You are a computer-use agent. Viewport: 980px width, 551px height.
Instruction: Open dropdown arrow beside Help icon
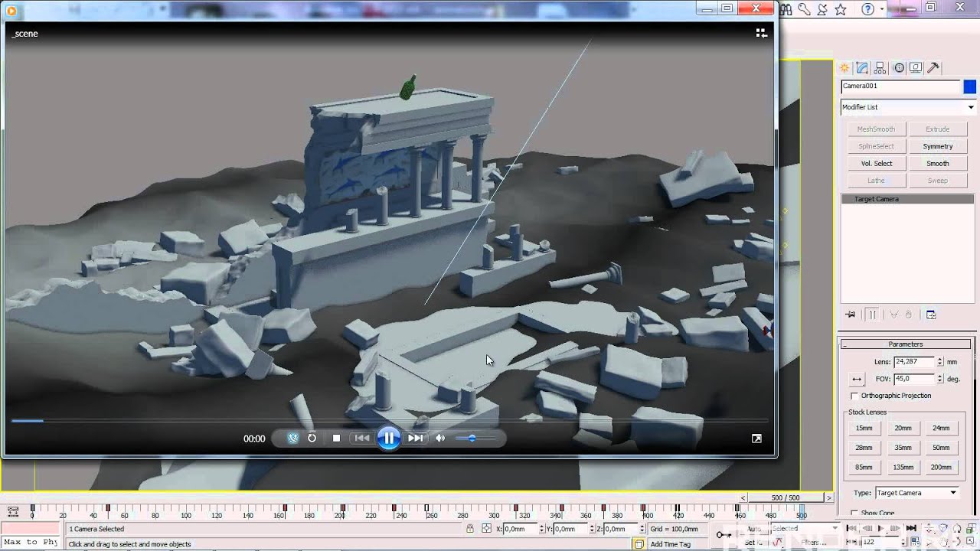pos(882,9)
